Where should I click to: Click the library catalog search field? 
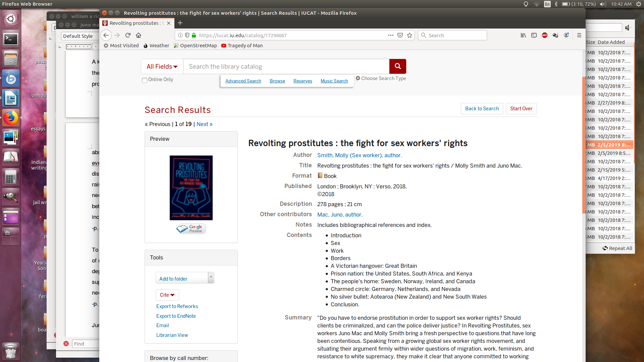pyautogui.click(x=286, y=66)
